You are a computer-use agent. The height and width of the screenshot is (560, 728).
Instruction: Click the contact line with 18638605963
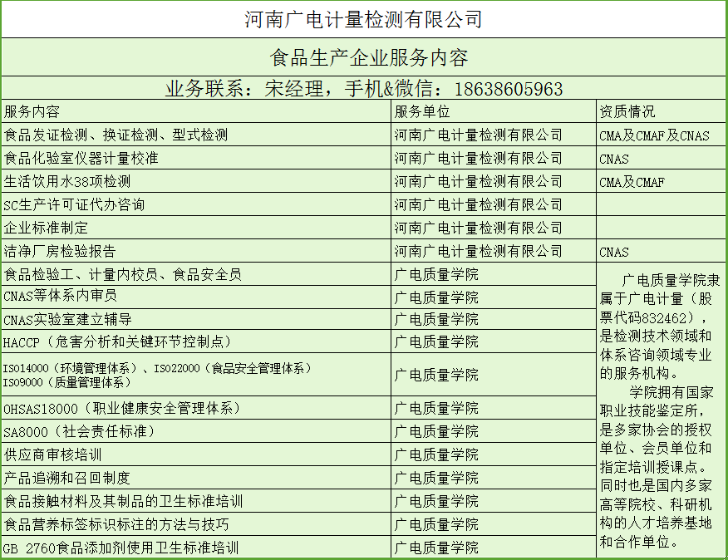[x=364, y=89]
